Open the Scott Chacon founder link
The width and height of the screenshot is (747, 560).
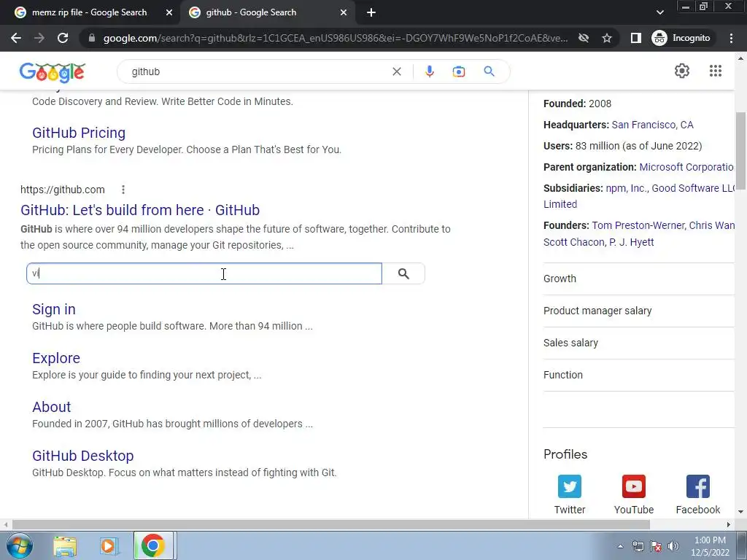(574, 242)
